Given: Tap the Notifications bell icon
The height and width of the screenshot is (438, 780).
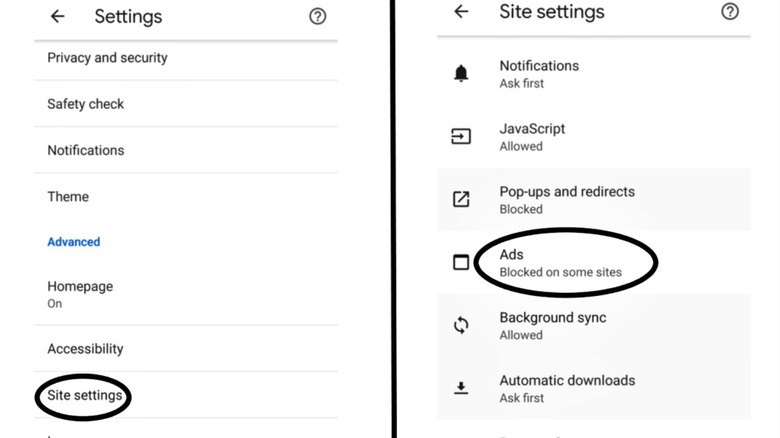Looking at the screenshot, I should point(461,74).
